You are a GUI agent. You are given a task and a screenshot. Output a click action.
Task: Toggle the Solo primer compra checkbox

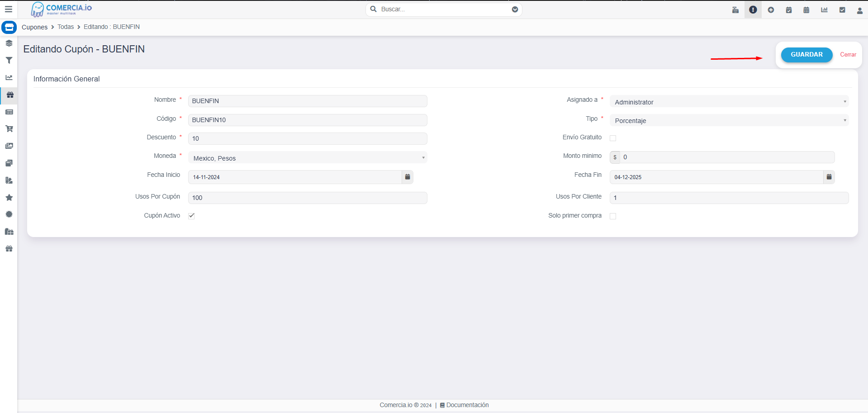tap(613, 216)
